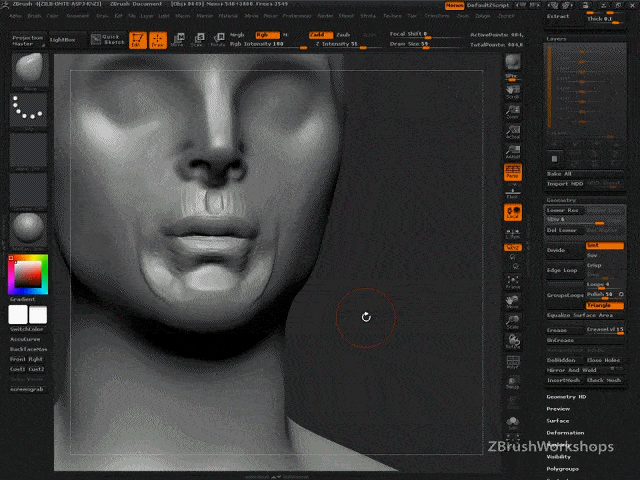
Task: Adjust Draw Size slider
Action: [x=425, y=44]
